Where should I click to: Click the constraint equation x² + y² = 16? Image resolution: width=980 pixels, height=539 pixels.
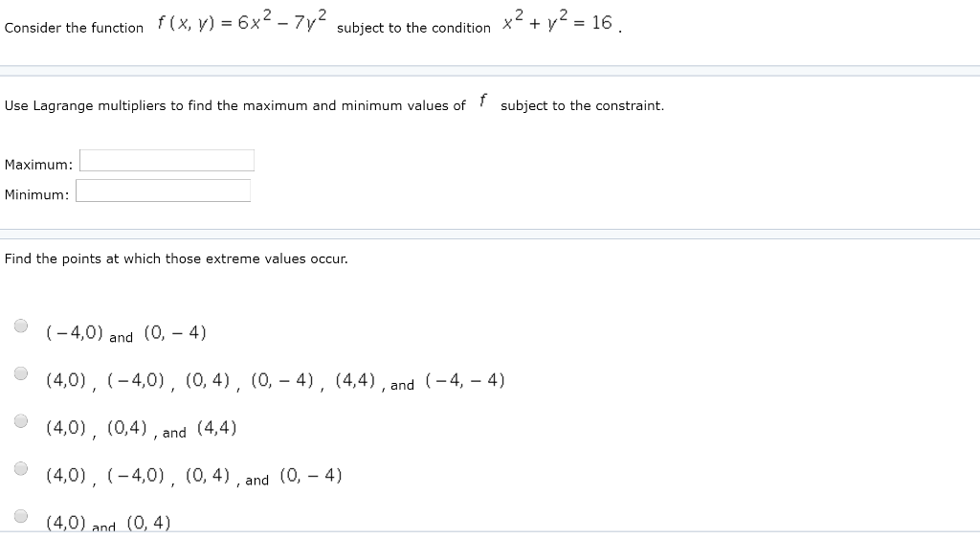558,21
